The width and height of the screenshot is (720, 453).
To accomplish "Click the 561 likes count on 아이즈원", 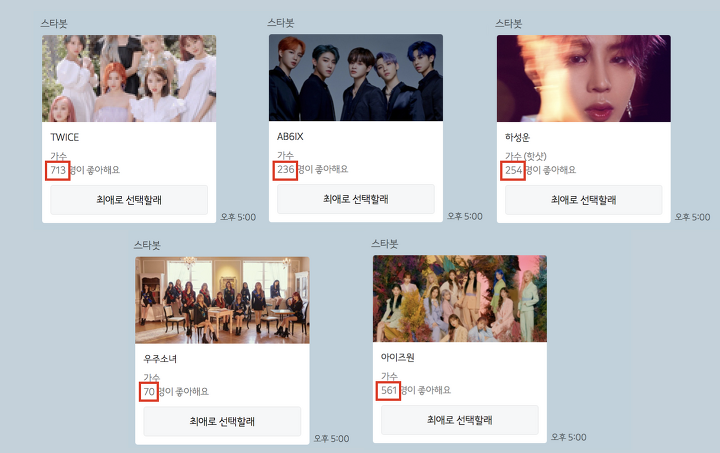I will pyautogui.click(x=389, y=391).
